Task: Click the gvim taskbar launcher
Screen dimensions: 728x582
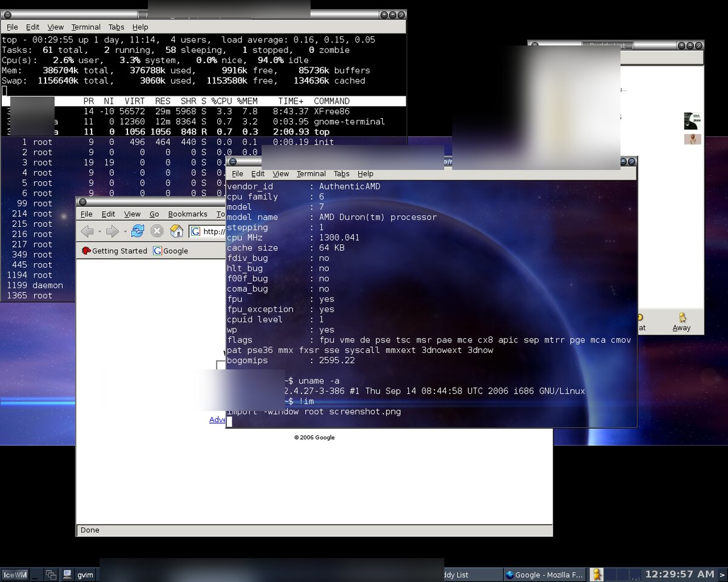Action: click(85, 575)
